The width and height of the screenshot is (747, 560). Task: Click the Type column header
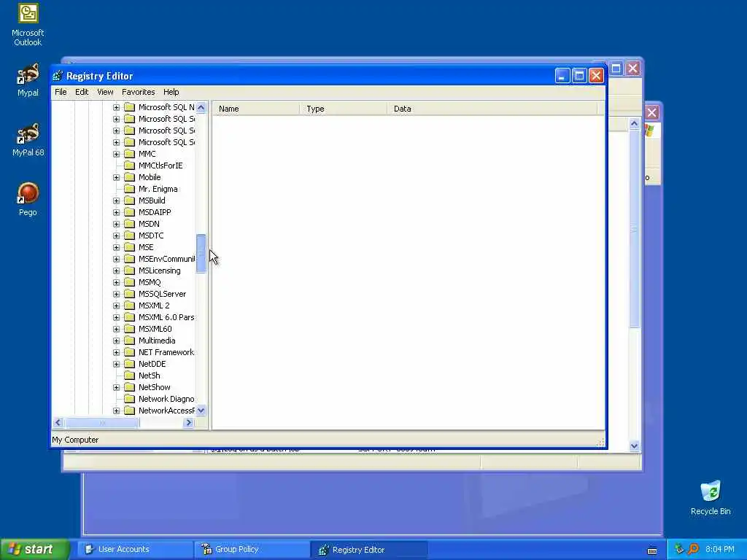pyautogui.click(x=343, y=109)
